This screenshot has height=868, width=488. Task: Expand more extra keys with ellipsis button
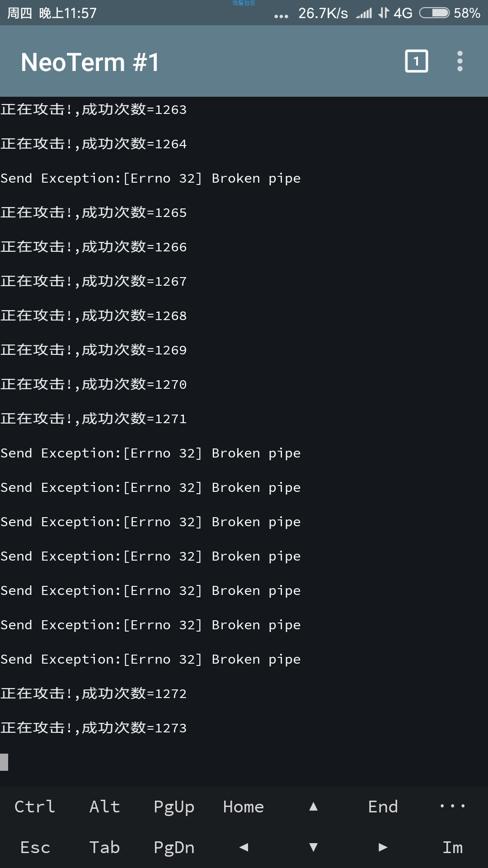[x=453, y=807]
